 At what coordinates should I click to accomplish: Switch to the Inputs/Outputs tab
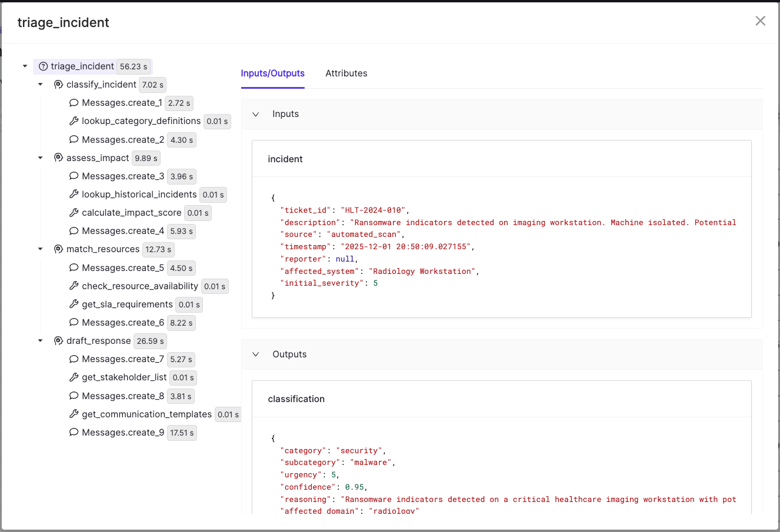[272, 73]
